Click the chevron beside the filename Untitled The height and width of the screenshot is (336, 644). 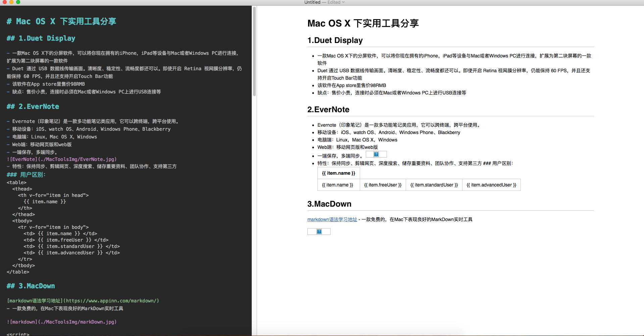pos(343,2)
